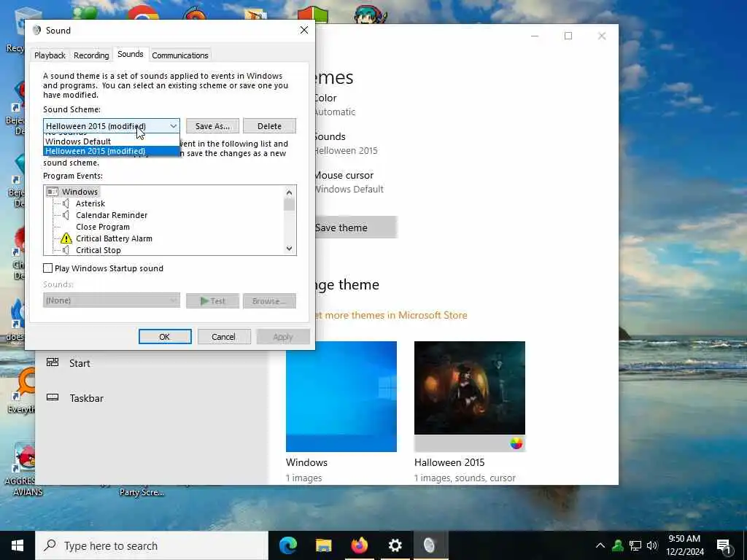Cancel the Sound dialog
Screen dimensions: 747x560
223,337
